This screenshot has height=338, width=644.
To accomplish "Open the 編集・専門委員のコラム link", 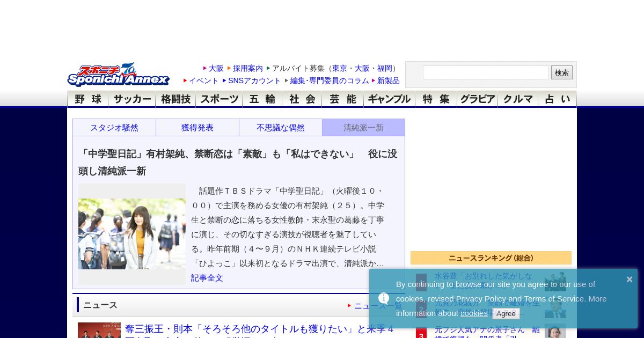I will pos(330,80).
